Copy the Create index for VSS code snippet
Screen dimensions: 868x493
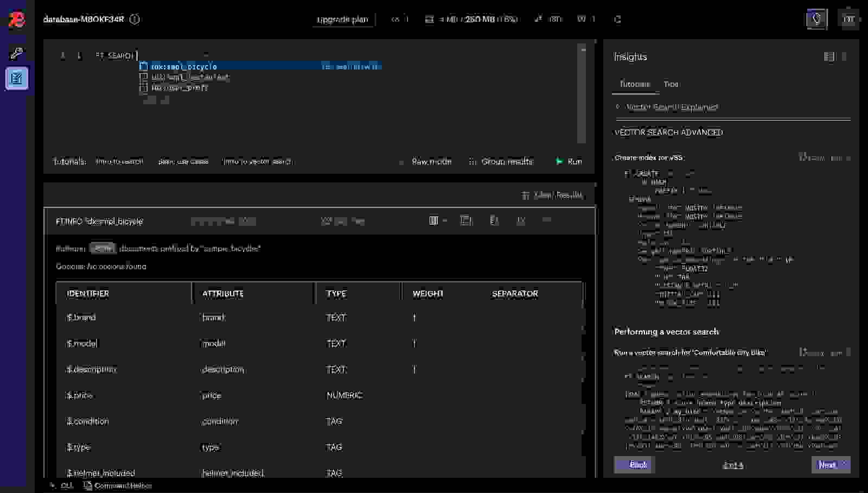[811, 157]
